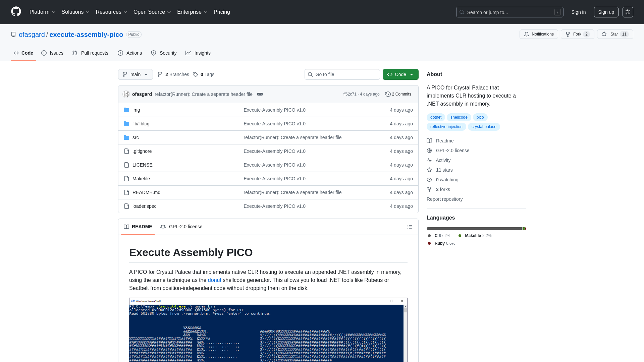Click the GitHub logo

[x=15, y=12]
